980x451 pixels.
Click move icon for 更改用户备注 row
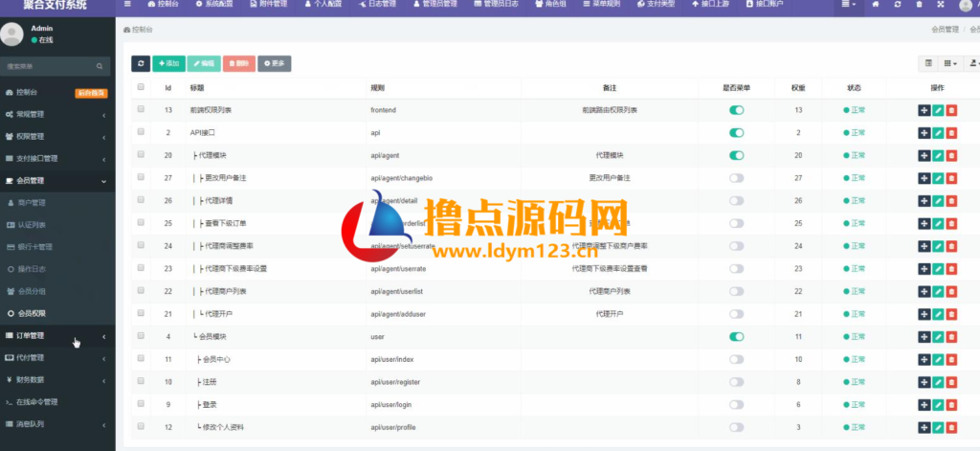tap(924, 178)
